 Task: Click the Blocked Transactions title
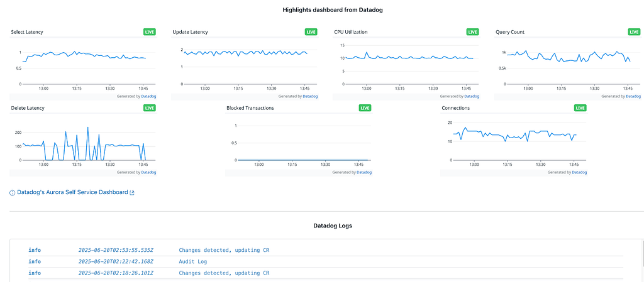(250, 108)
